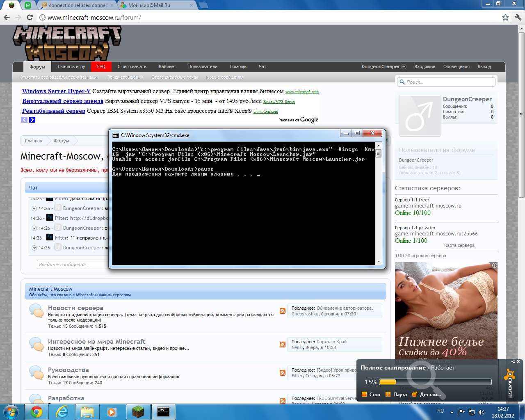Click the Главная breadcrumb
Image resolution: width=525 pixels, height=420 pixels.
click(34, 141)
